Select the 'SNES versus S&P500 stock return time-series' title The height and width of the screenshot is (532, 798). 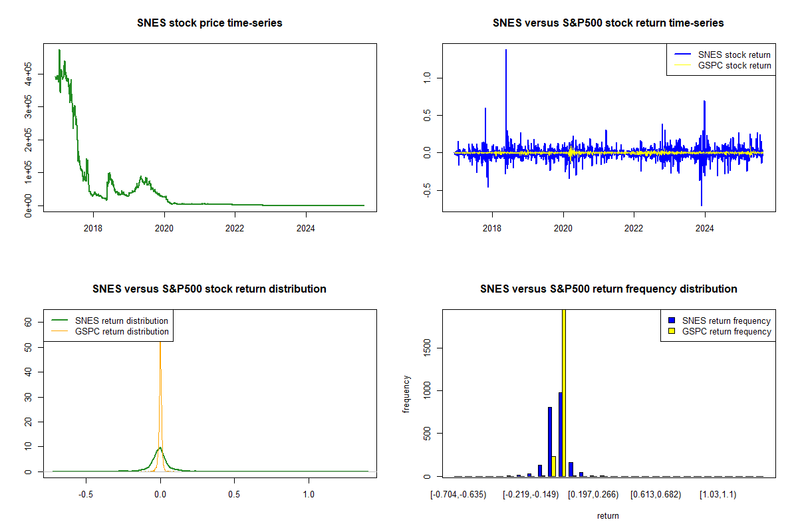tap(608, 23)
